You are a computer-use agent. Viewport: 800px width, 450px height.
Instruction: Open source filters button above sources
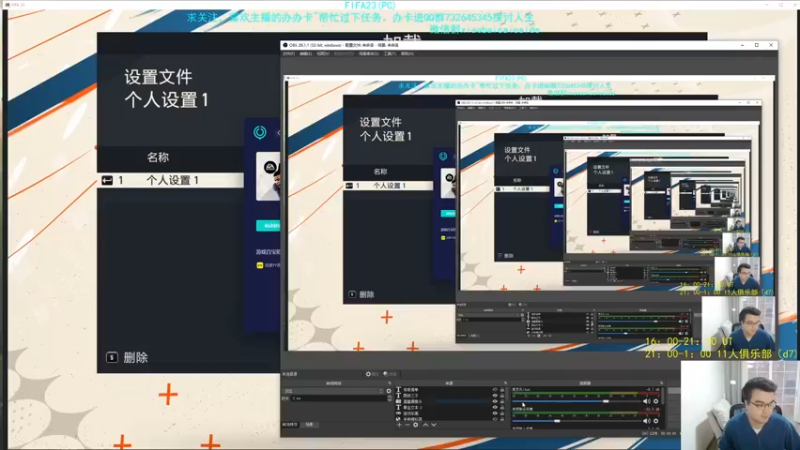pos(389,374)
